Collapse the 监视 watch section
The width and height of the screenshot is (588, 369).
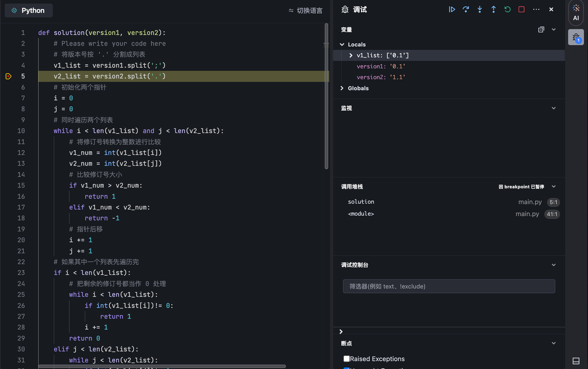[x=554, y=108]
